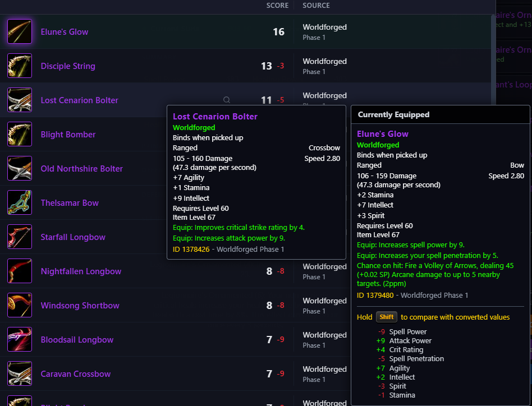Click the Starfall Longbow icon
This screenshot has height=406, width=532.
[x=20, y=237]
